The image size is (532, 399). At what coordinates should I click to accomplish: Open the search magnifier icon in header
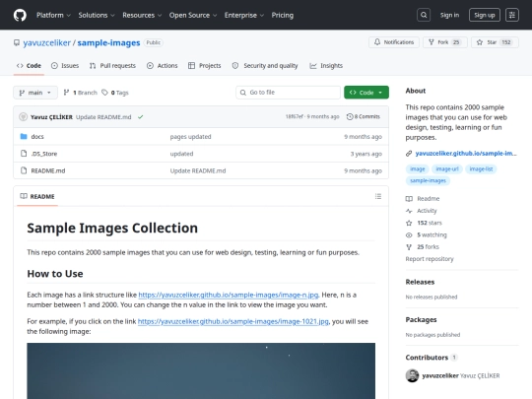(424, 15)
